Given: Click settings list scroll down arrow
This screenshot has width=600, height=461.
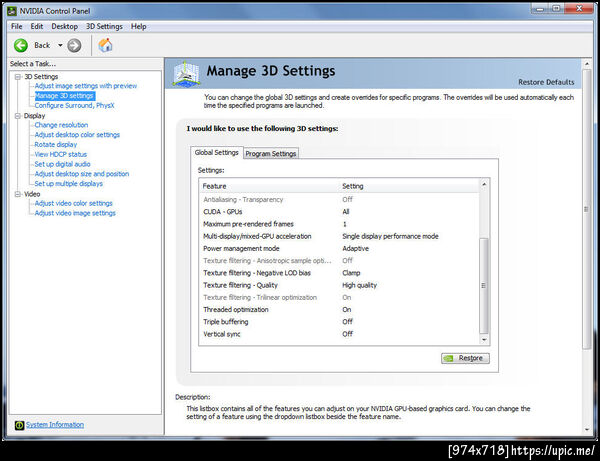Looking at the screenshot, I should 484,340.
